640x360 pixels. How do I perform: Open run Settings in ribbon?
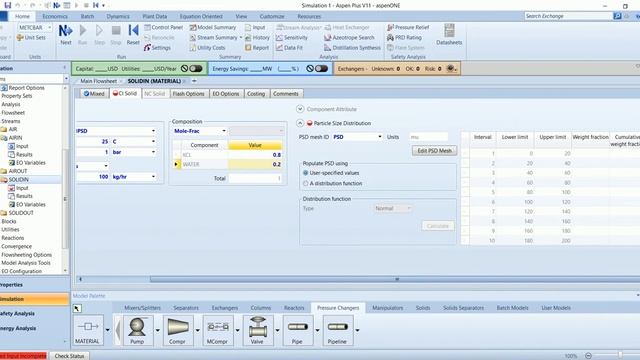coord(157,48)
